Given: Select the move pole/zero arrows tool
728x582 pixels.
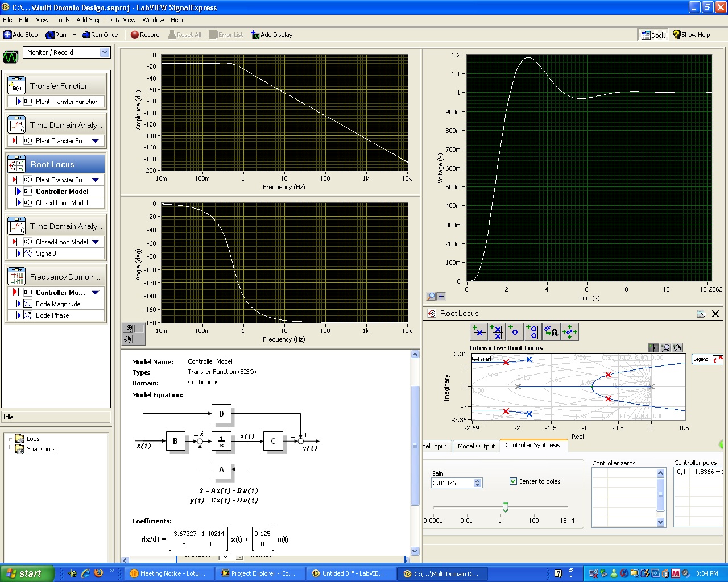Looking at the screenshot, I should click(569, 332).
